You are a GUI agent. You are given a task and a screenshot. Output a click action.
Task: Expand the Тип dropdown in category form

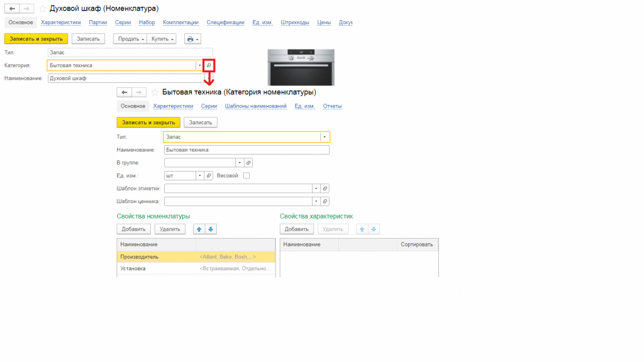pyautogui.click(x=325, y=137)
